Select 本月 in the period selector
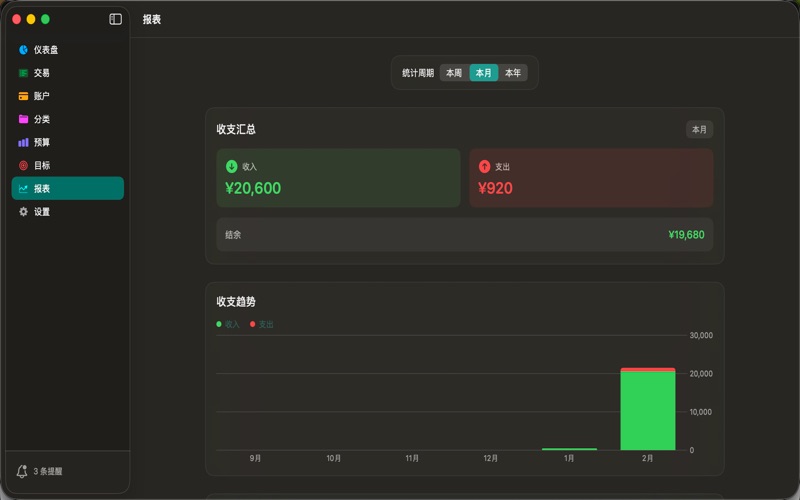This screenshot has width=800, height=500. click(x=483, y=73)
